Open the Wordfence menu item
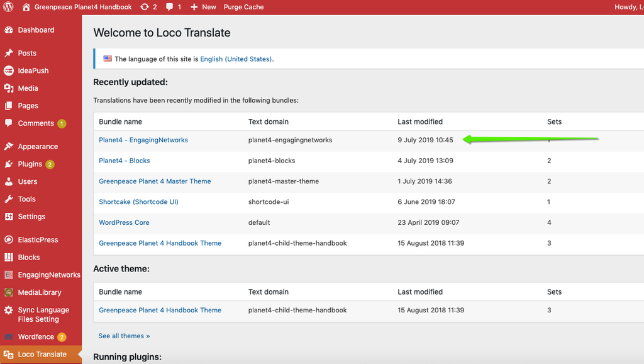Image resolution: width=644 pixels, height=364 pixels. click(x=36, y=337)
